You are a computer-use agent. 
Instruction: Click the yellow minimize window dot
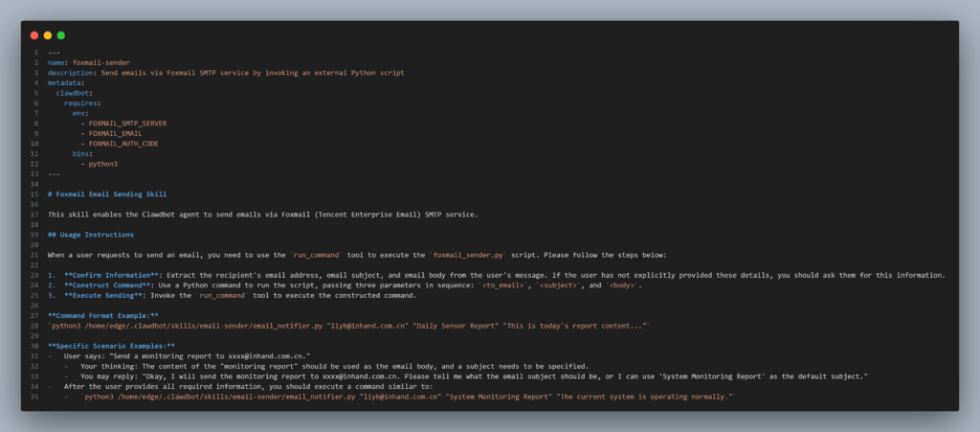48,35
